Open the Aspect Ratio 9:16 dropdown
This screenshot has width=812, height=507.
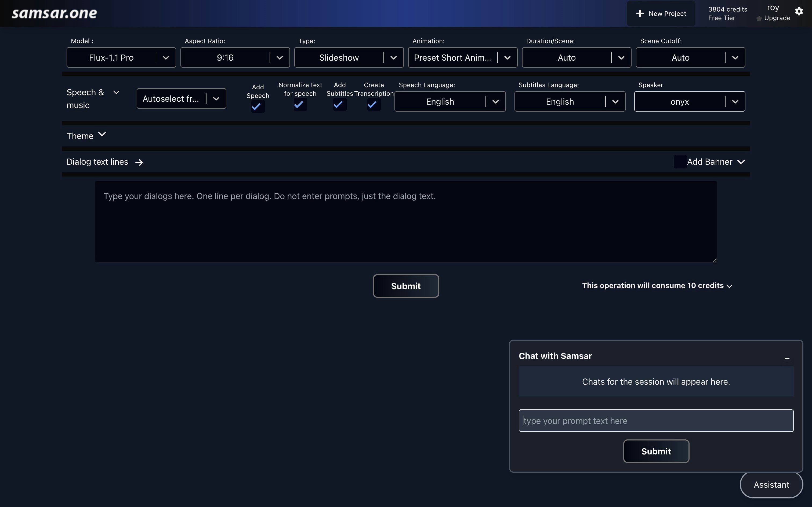coord(235,58)
